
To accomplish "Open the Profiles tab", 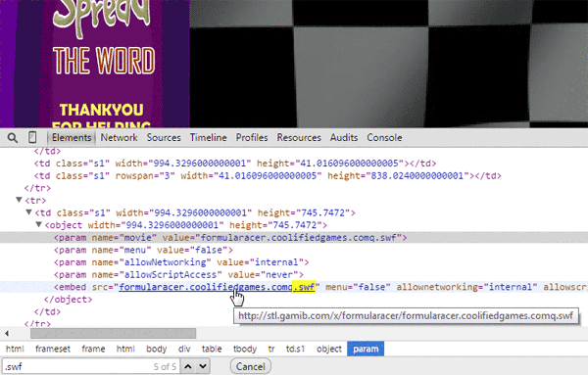I will [x=252, y=137].
